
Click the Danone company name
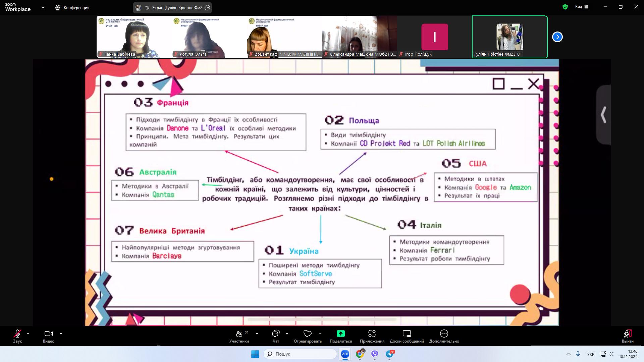tap(177, 128)
